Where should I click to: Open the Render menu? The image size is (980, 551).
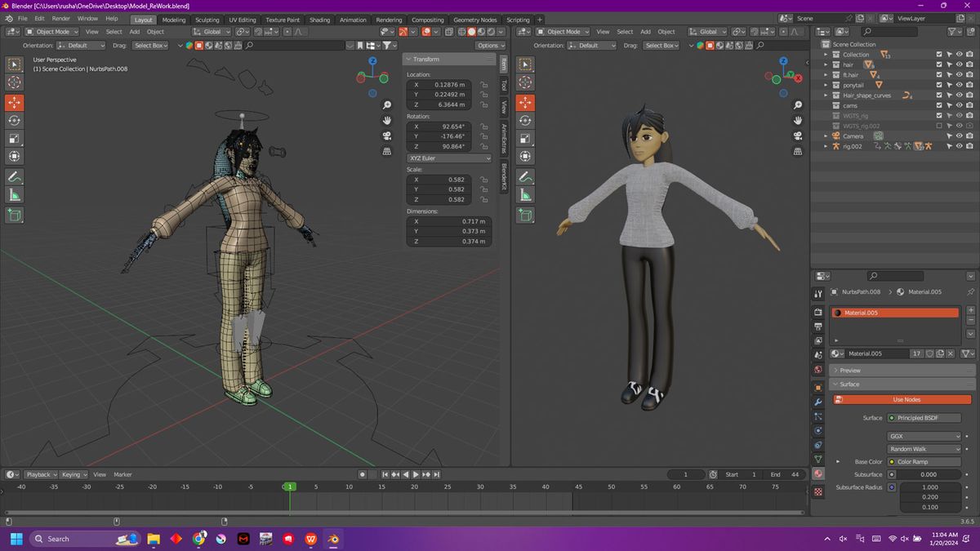click(x=60, y=17)
